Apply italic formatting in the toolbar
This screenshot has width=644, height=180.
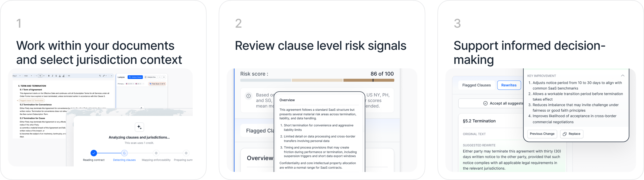(x=52, y=76)
